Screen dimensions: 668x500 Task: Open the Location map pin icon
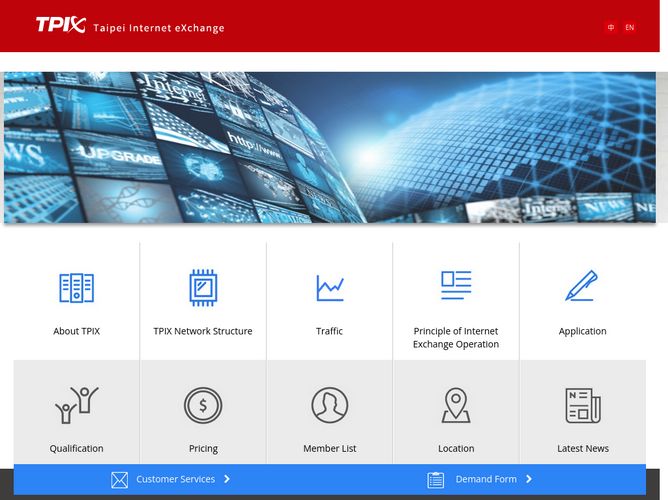tap(456, 405)
